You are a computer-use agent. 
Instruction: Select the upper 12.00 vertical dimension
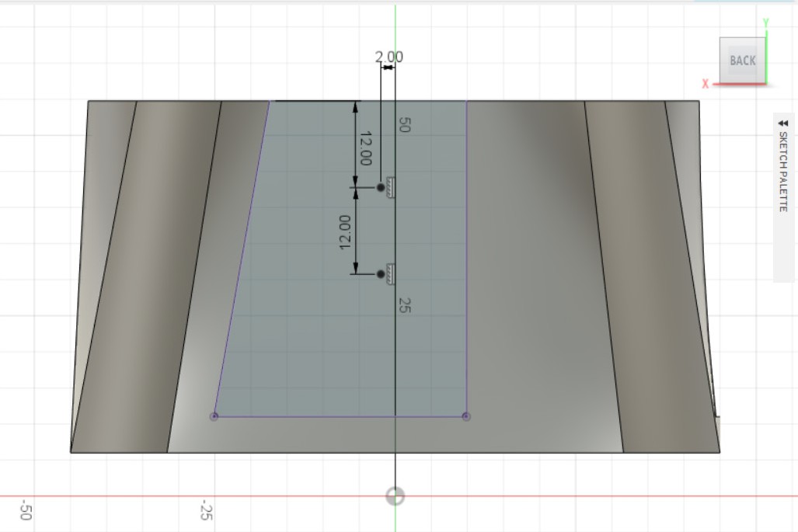pyautogui.click(x=364, y=148)
